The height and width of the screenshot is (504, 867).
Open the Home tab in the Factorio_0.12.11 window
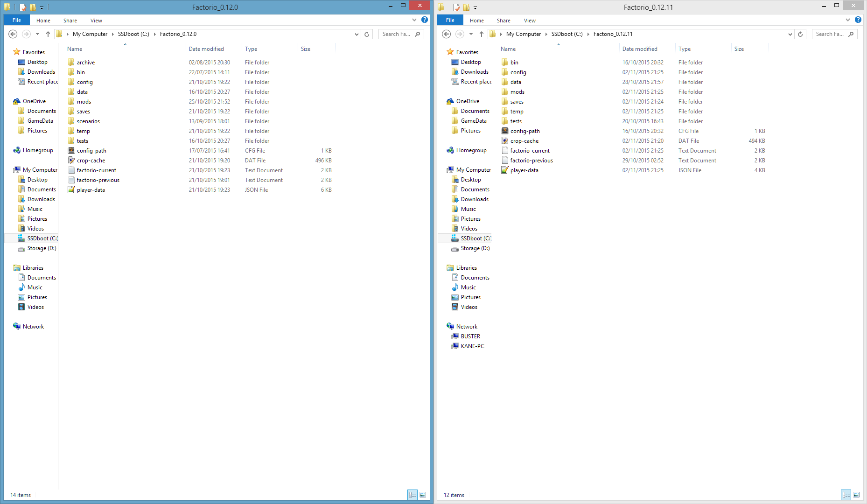coord(477,21)
